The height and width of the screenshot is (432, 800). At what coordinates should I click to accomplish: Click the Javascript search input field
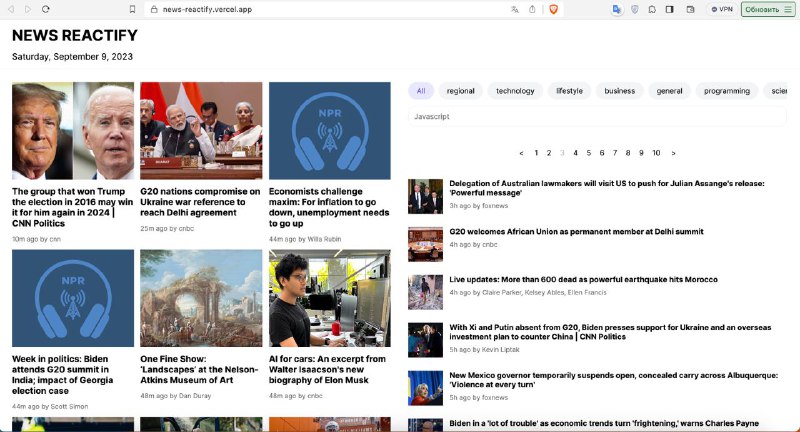coord(597,116)
